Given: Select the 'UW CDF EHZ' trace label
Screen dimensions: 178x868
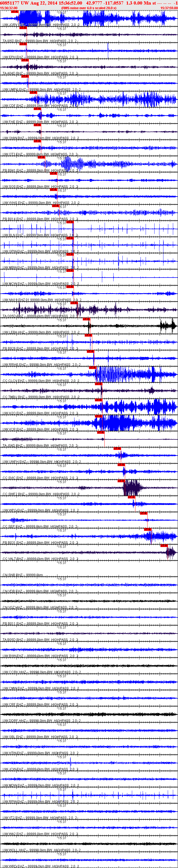Looking at the screenshot, I should [x=40, y=106].
